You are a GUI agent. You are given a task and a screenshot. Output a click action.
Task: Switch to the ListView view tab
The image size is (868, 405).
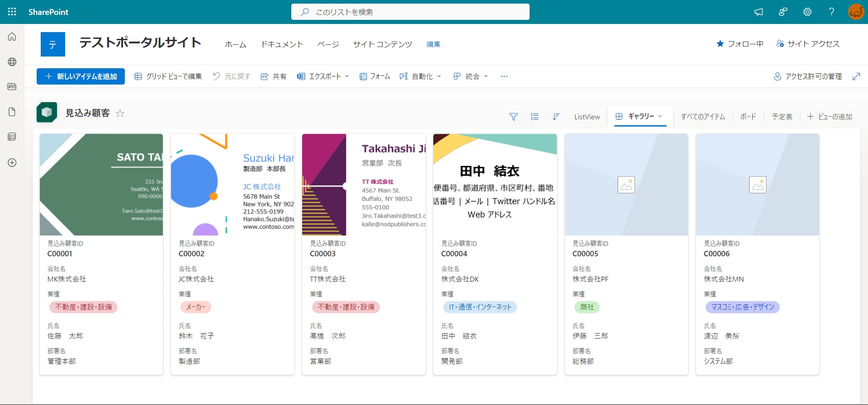point(587,117)
